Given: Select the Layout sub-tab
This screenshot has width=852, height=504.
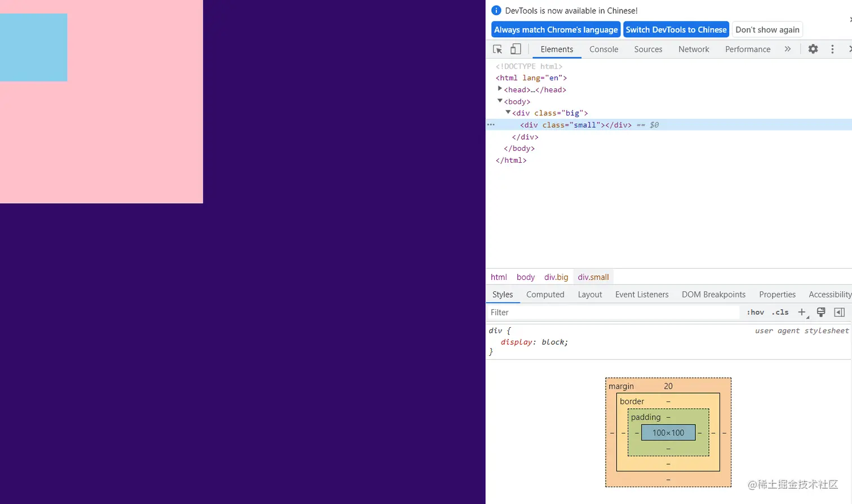Looking at the screenshot, I should click(590, 295).
